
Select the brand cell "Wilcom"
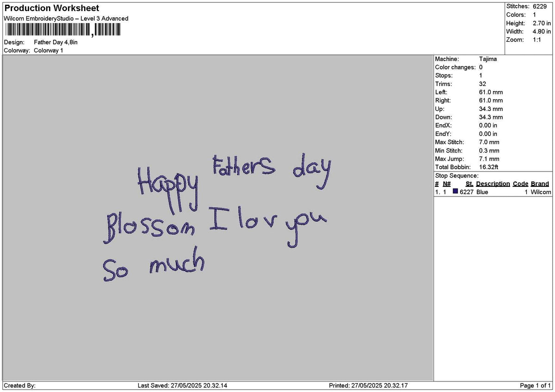(541, 192)
